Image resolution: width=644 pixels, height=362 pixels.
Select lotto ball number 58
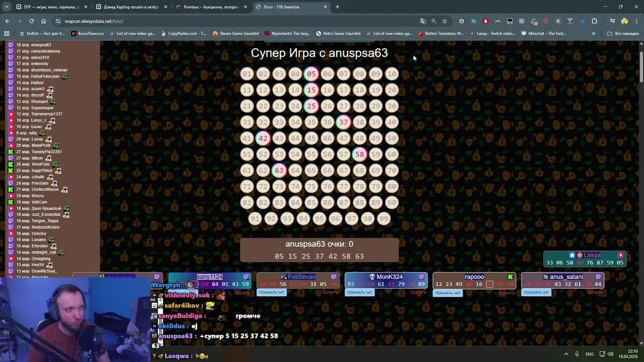[x=360, y=154]
